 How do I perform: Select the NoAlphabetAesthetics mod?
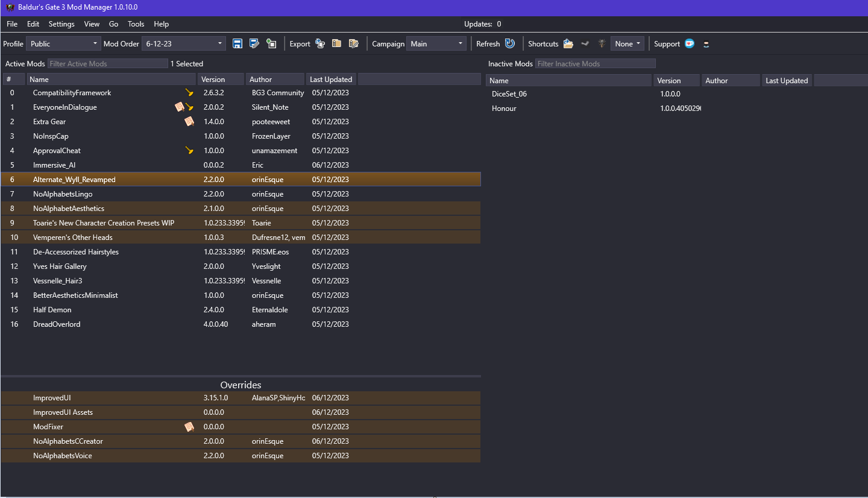tap(241, 209)
